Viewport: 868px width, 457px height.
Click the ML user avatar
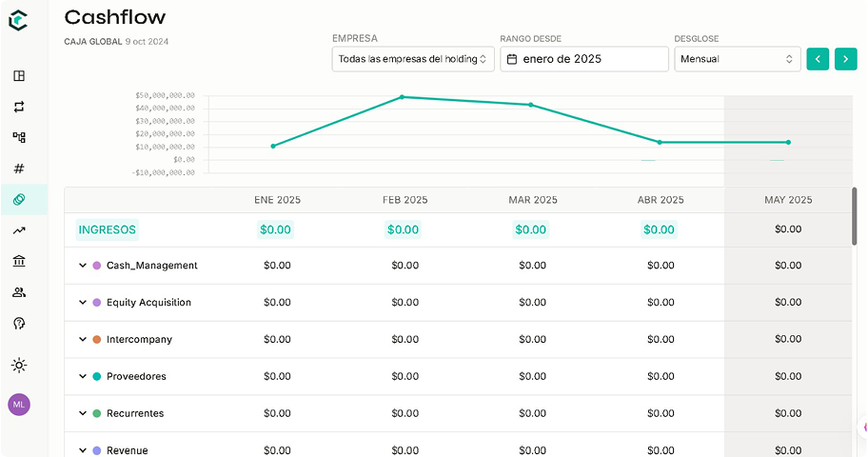[x=19, y=404]
